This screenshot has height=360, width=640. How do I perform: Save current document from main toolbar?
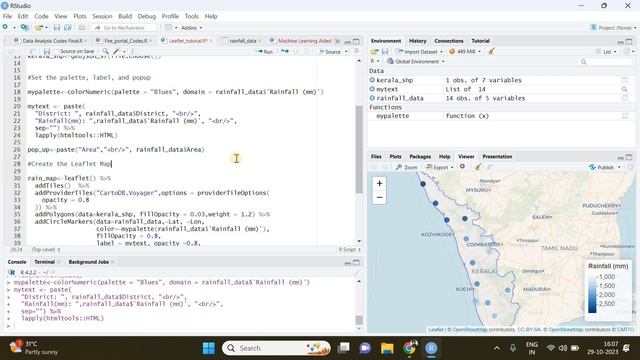pos(57,28)
